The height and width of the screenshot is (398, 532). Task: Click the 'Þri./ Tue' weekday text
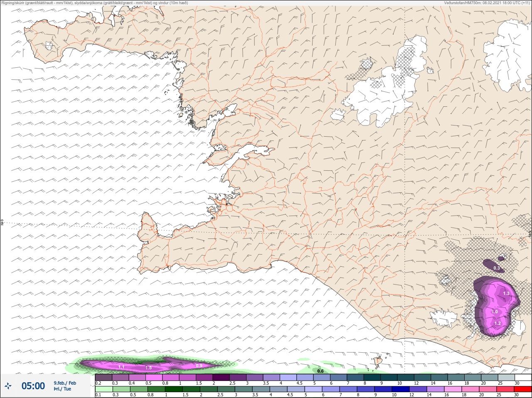click(62, 389)
